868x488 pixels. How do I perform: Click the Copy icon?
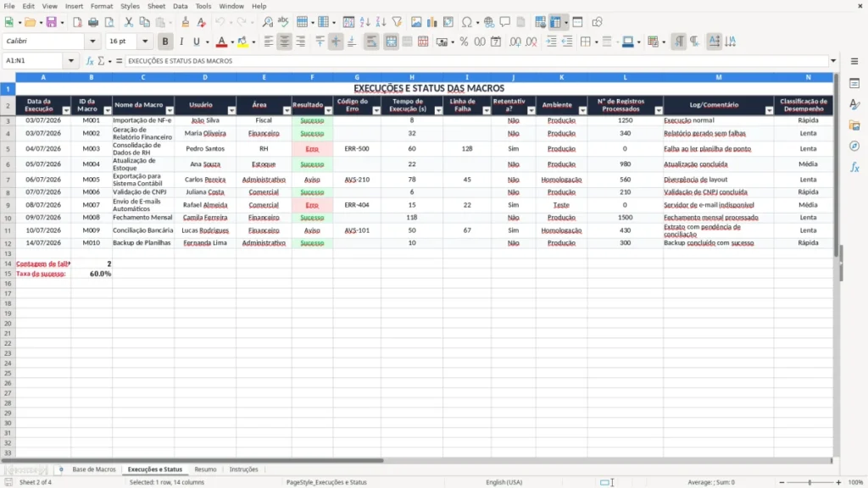click(144, 22)
